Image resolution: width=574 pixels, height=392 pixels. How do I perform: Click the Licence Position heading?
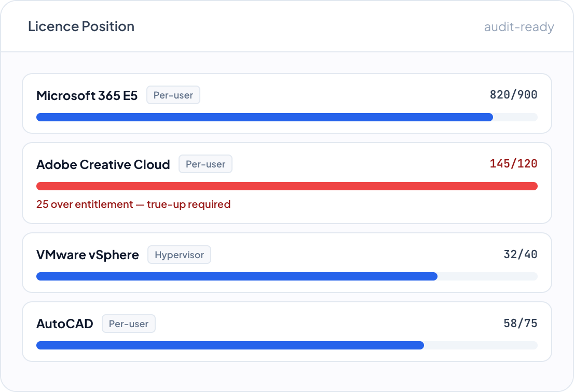[x=81, y=26]
